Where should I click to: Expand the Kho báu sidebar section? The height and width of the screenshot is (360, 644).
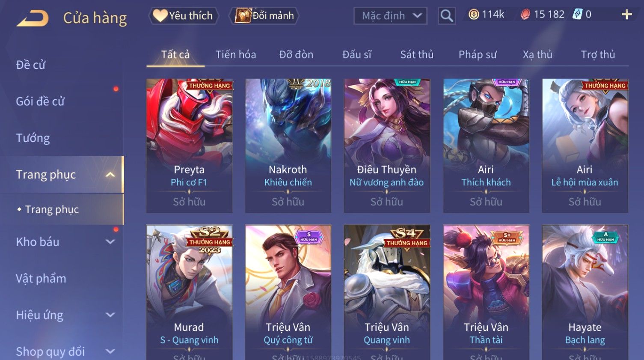tap(110, 242)
